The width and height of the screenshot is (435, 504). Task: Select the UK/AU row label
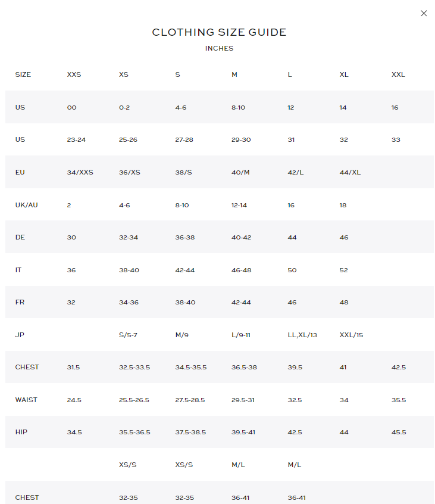(26, 205)
